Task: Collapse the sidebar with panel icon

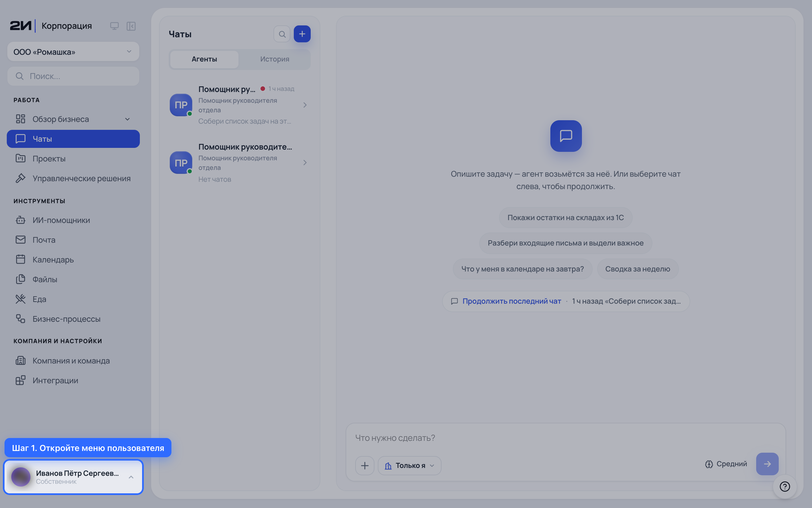Action: pyautogui.click(x=131, y=26)
